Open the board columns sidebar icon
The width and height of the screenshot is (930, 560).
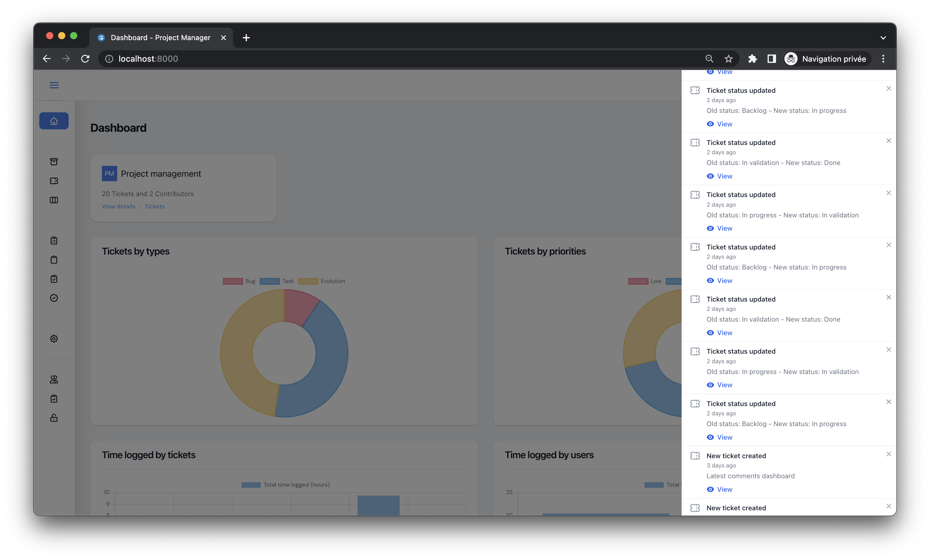(x=54, y=200)
